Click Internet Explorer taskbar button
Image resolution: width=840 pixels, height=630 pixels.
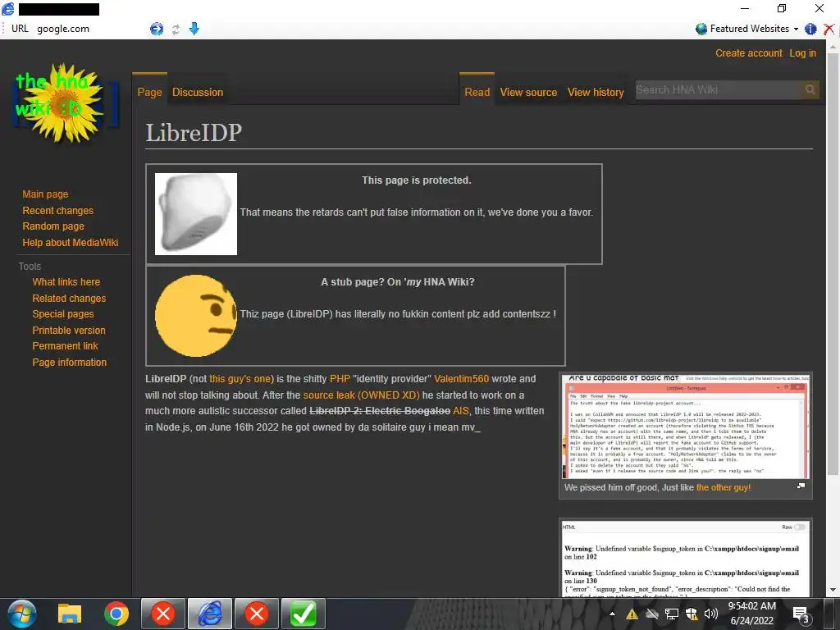coord(210,614)
